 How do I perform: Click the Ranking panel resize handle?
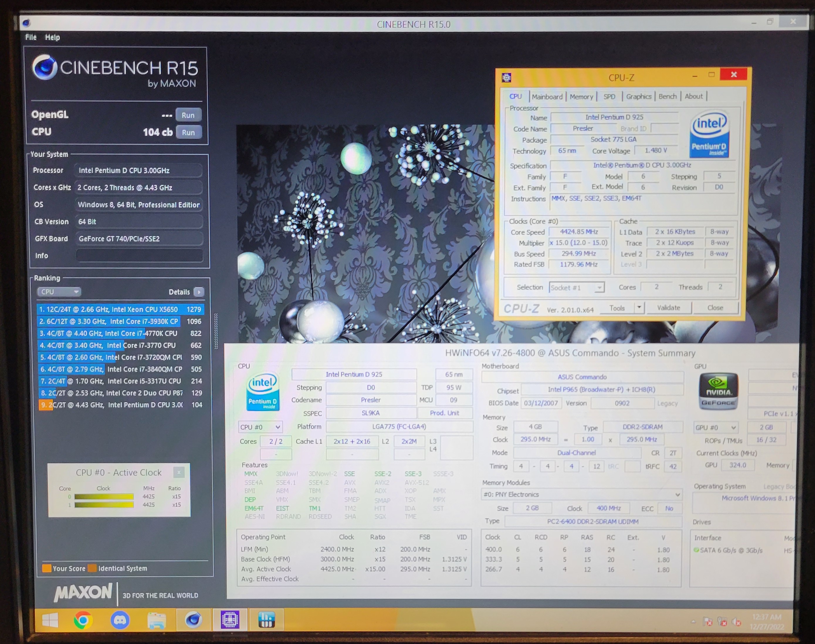click(x=216, y=331)
